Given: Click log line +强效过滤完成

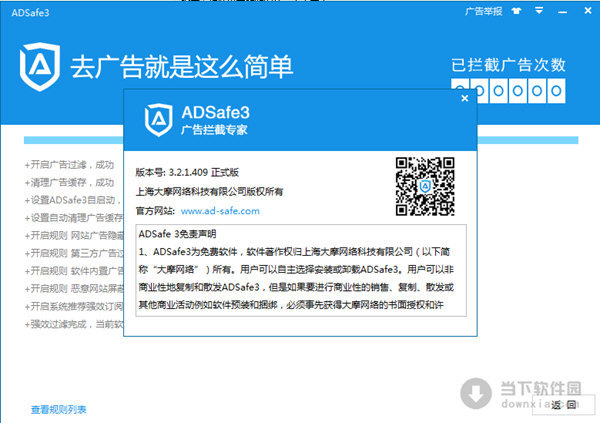Looking at the screenshot, I should tap(74, 324).
